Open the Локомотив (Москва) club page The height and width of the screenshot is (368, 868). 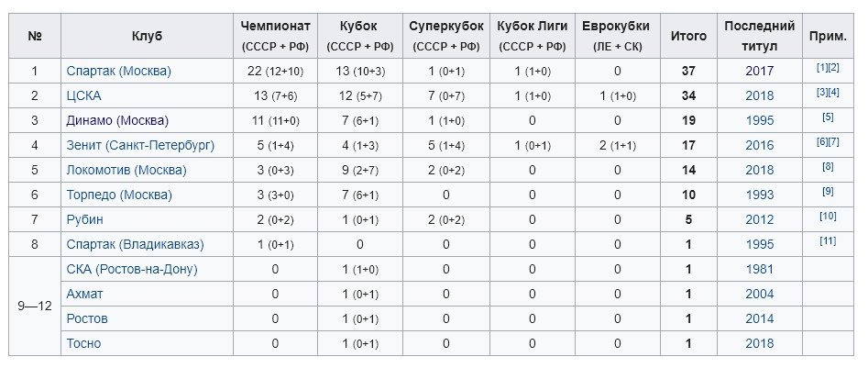pyautogui.click(x=126, y=170)
